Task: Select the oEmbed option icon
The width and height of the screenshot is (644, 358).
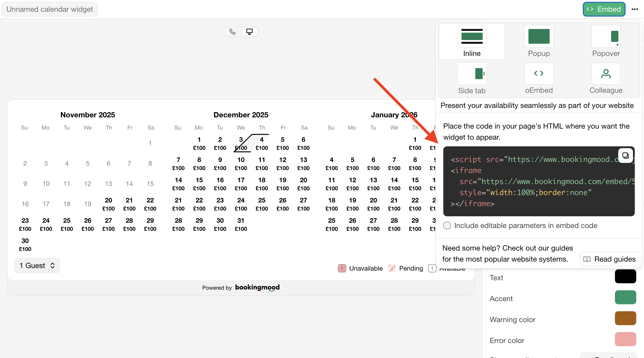Action: coord(539,74)
